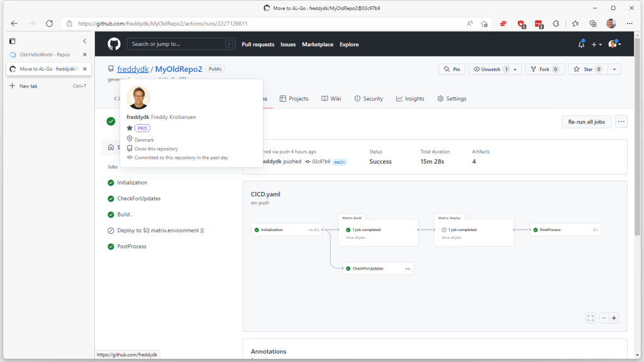Image resolution: width=644 pixels, height=362 pixels.
Task: Focus the Search or jump to field
Action: 180,44
